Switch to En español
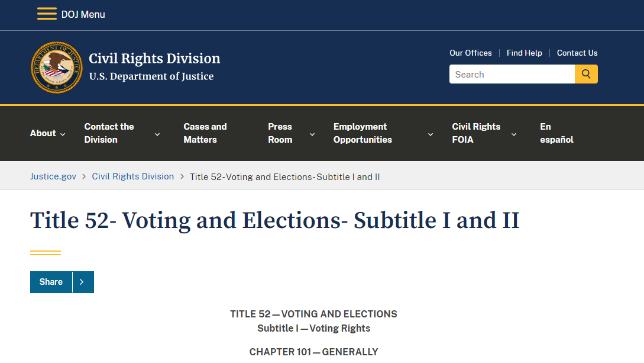Image resolution: width=644 pixels, height=363 pixels. coord(556,133)
